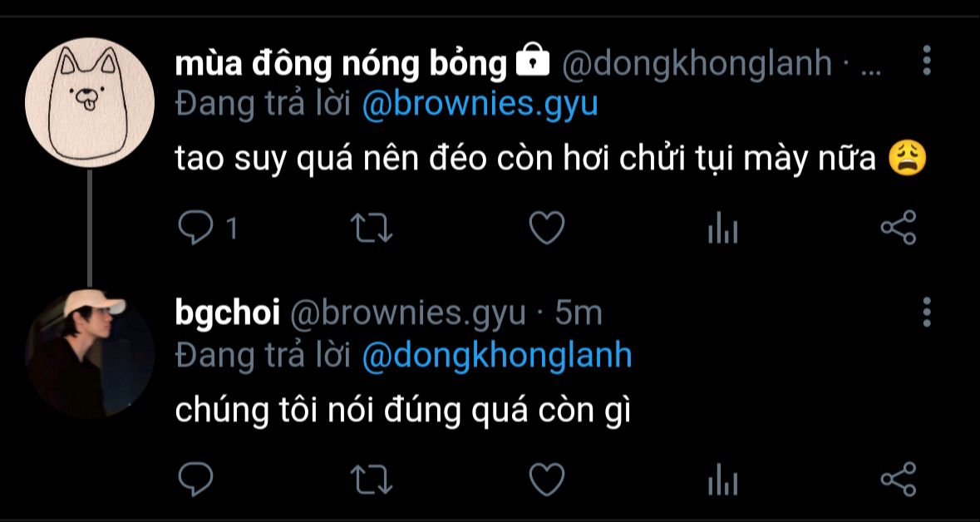Open the bgchoi display name

point(227,314)
